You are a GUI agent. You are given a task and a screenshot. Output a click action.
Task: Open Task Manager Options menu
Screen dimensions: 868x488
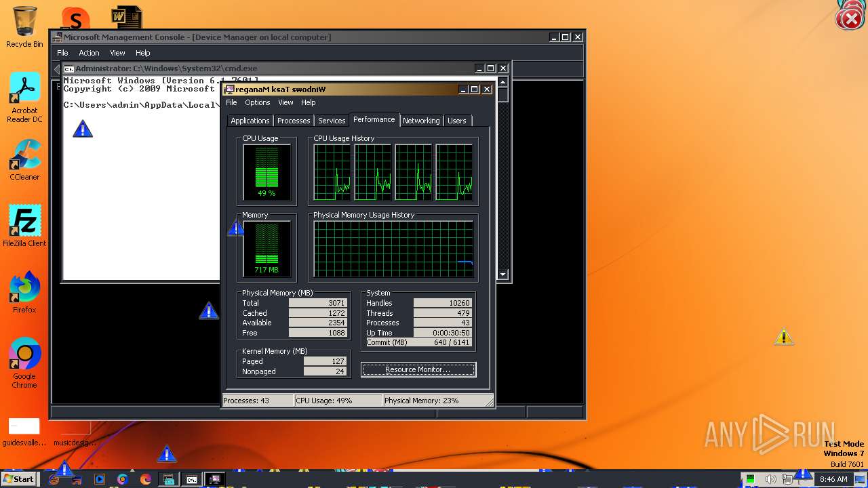(258, 102)
